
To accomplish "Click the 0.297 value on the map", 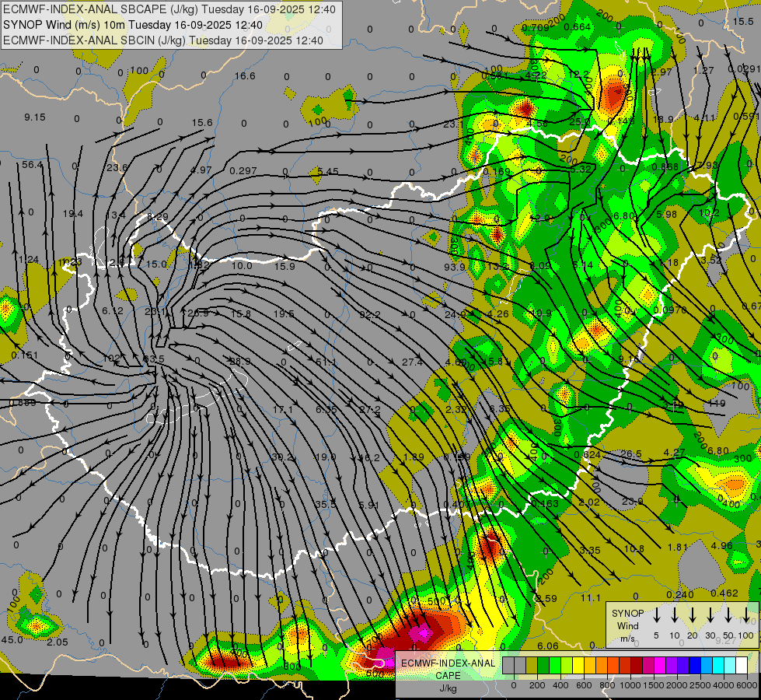I will pyautogui.click(x=243, y=170).
